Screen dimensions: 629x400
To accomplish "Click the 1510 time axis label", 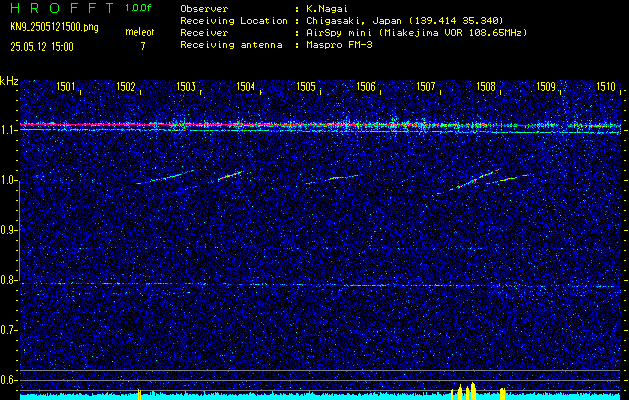I will click(x=606, y=86).
